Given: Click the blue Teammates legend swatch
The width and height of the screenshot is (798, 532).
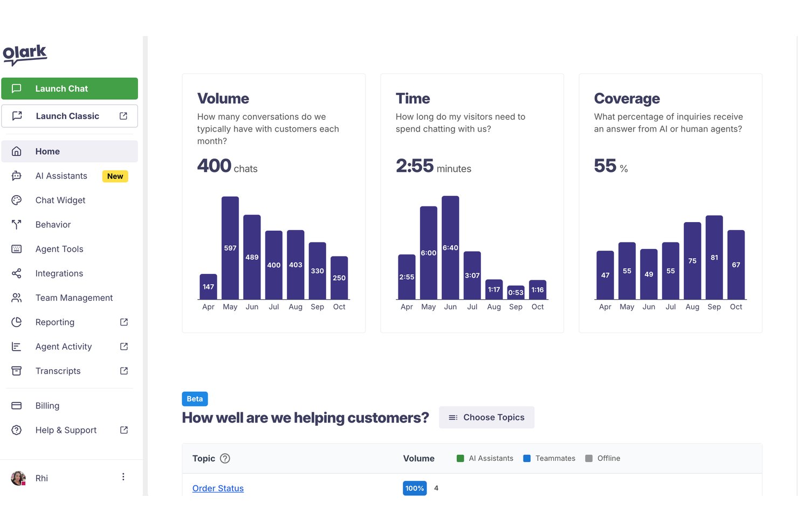Looking at the screenshot, I should coord(527,458).
